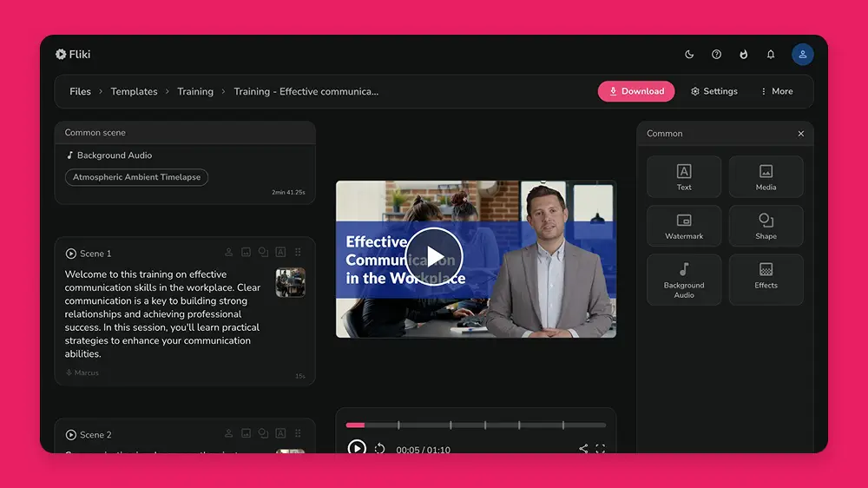This screenshot has height=488, width=868.
Task: Add Background Audio from Common panel
Action: pyautogui.click(x=684, y=280)
